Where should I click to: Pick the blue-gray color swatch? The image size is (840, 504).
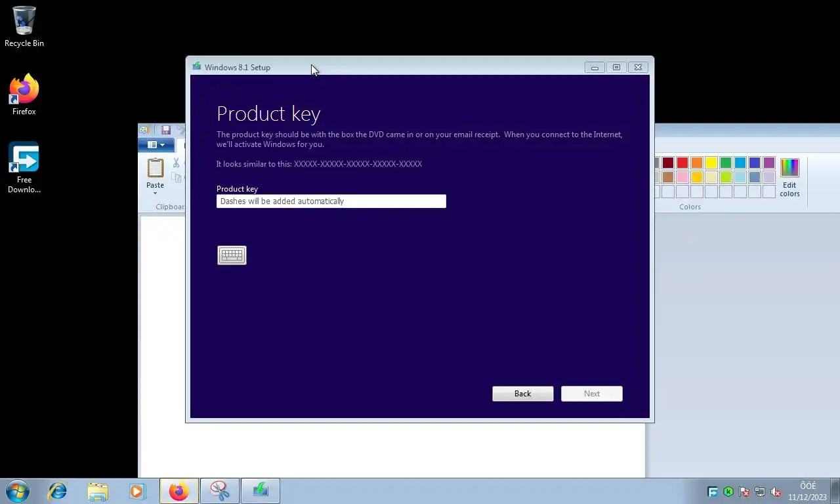[755, 177]
